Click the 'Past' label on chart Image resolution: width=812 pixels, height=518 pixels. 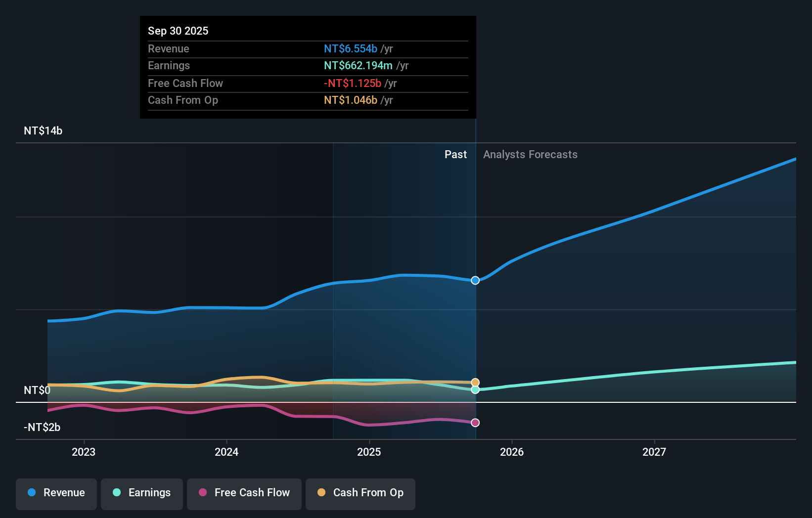(x=455, y=155)
